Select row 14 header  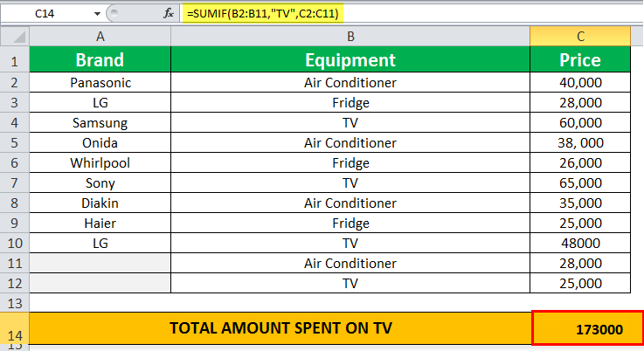(15, 328)
